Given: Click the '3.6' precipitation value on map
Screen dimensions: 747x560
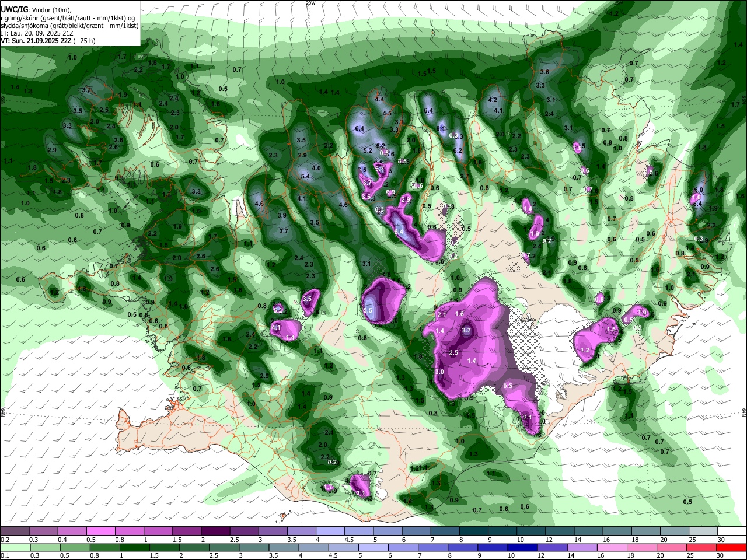Looking at the screenshot, I should 544,72.
